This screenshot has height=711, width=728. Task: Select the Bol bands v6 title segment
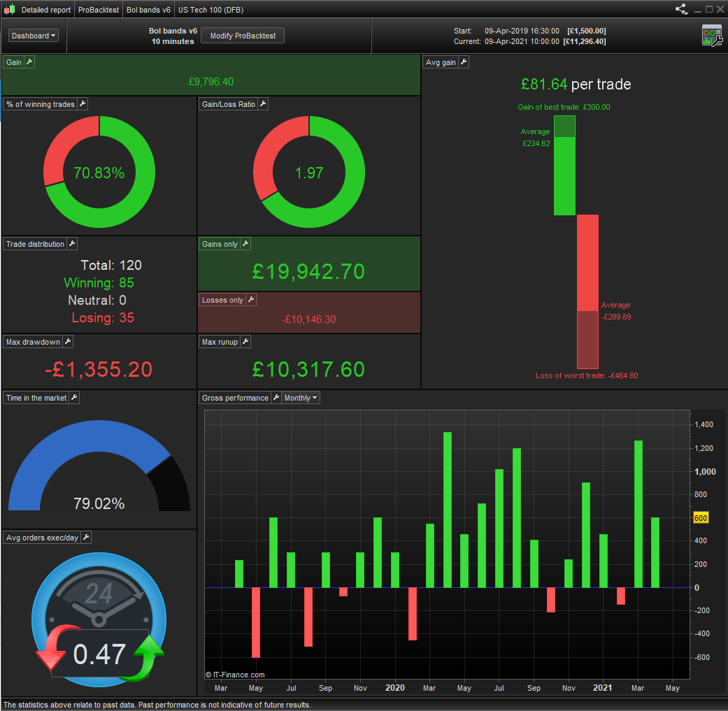tap(148, 10)
